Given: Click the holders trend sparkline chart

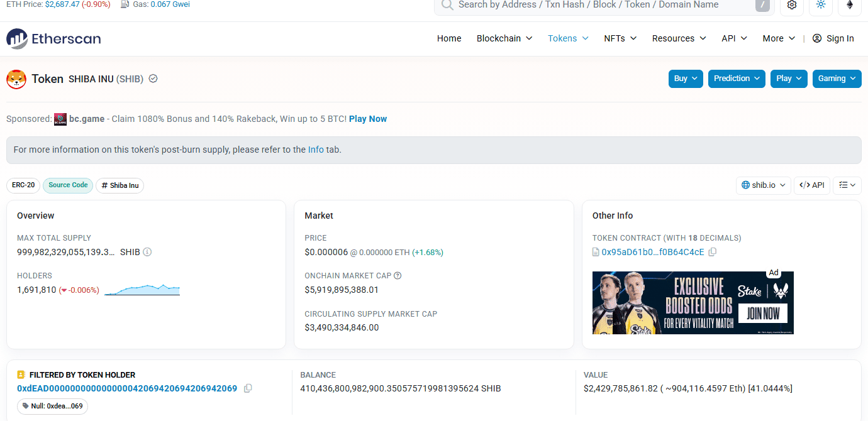Looking at the screenshot, I should coord(142,290).
